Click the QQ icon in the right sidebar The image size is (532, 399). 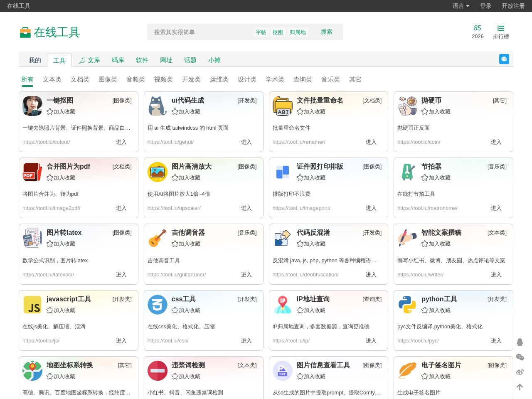(x=520, y=342)
